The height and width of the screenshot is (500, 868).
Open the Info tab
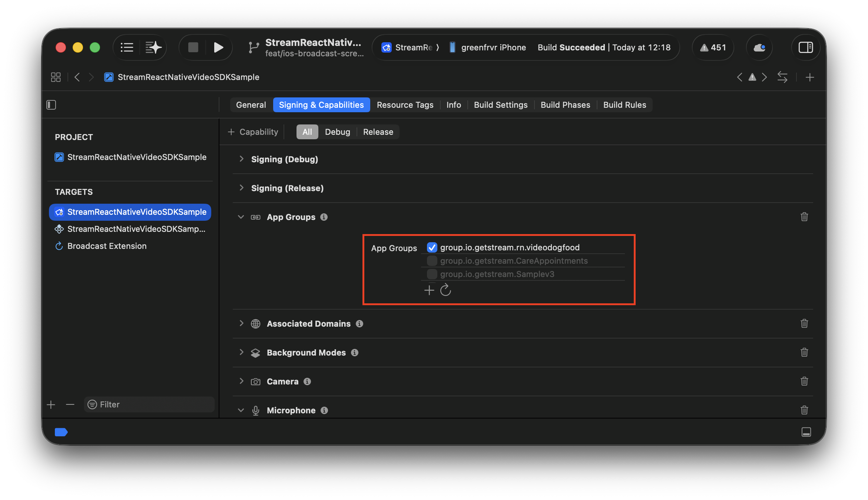454,105
